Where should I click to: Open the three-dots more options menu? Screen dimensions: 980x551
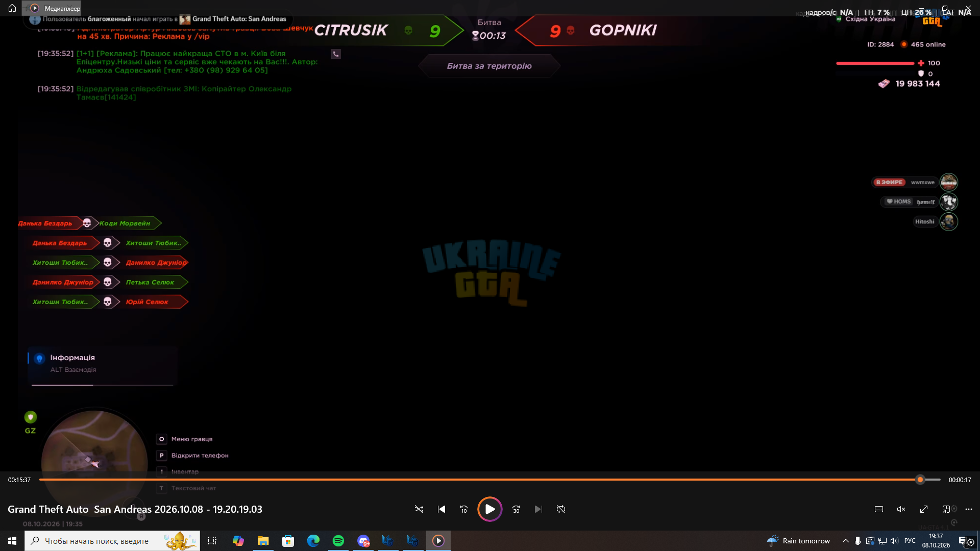click(x=969, y=509)
